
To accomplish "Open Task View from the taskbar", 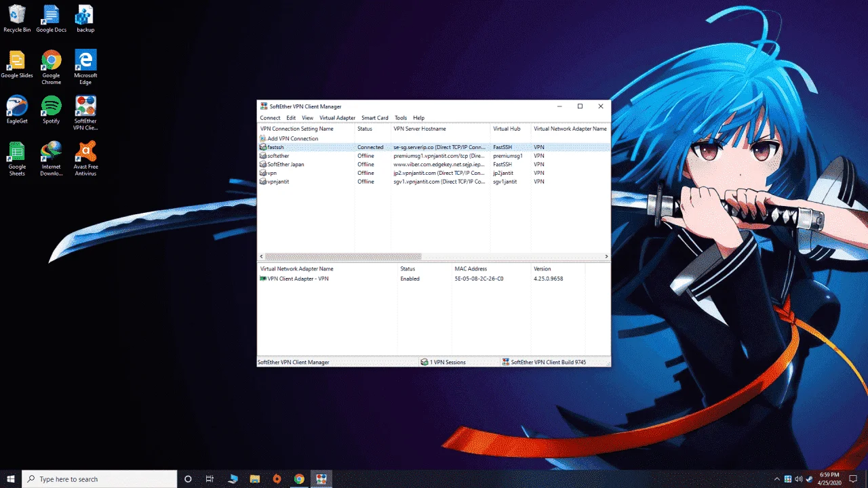I will [210, 479].
